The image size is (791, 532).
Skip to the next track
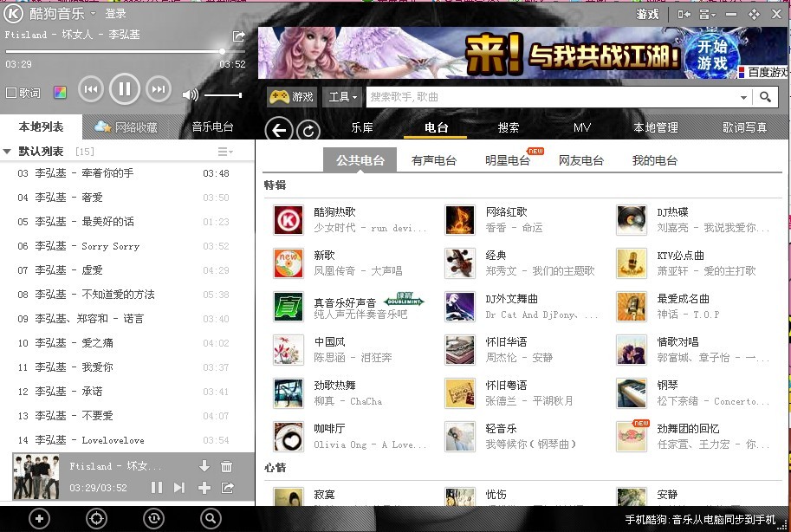tap(159, 89)
